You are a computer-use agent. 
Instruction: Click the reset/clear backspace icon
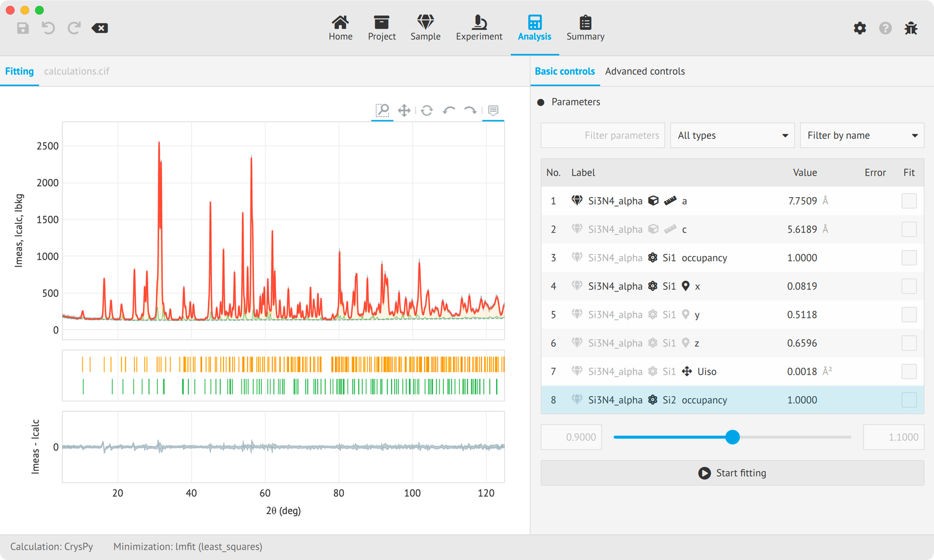tap(100, 28)
